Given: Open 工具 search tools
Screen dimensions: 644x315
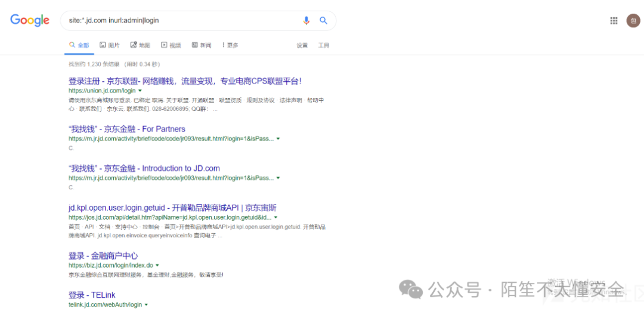Looking at the screenshot, I should [324, 45].
